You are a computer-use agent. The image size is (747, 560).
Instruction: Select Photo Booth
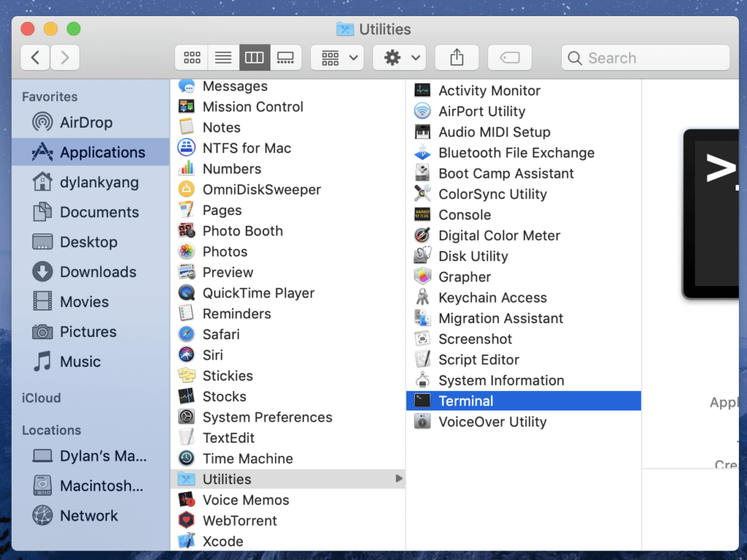(x=287, y=231)
